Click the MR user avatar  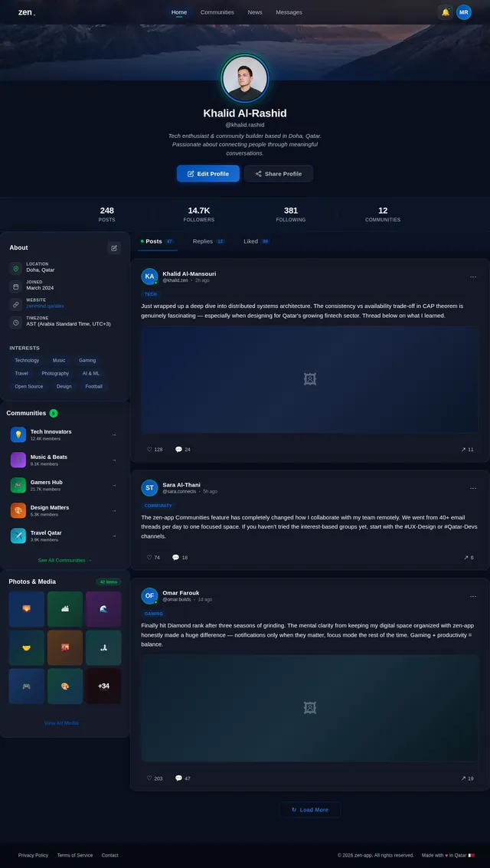pos(464,12)
